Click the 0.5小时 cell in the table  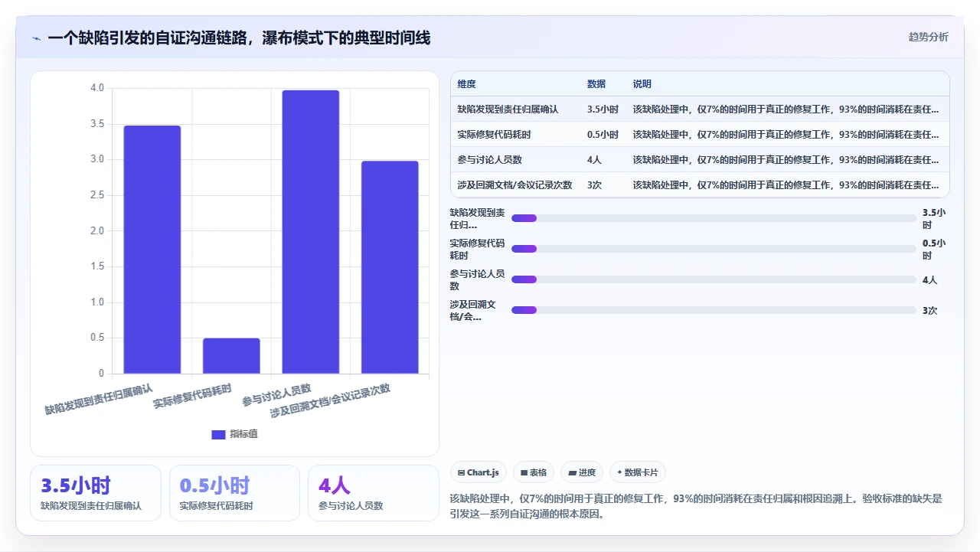603,135
